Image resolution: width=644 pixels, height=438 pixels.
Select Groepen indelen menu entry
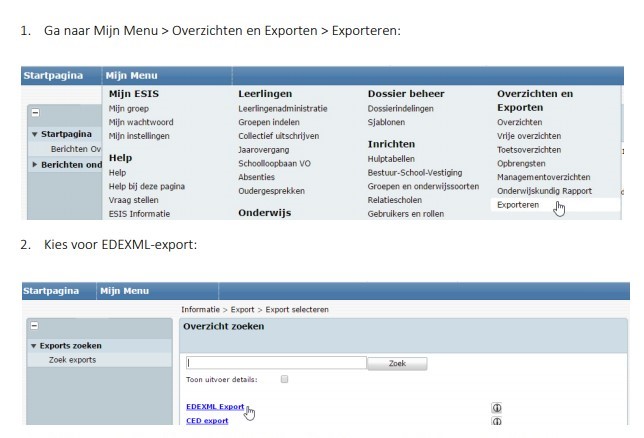point(269,122)
